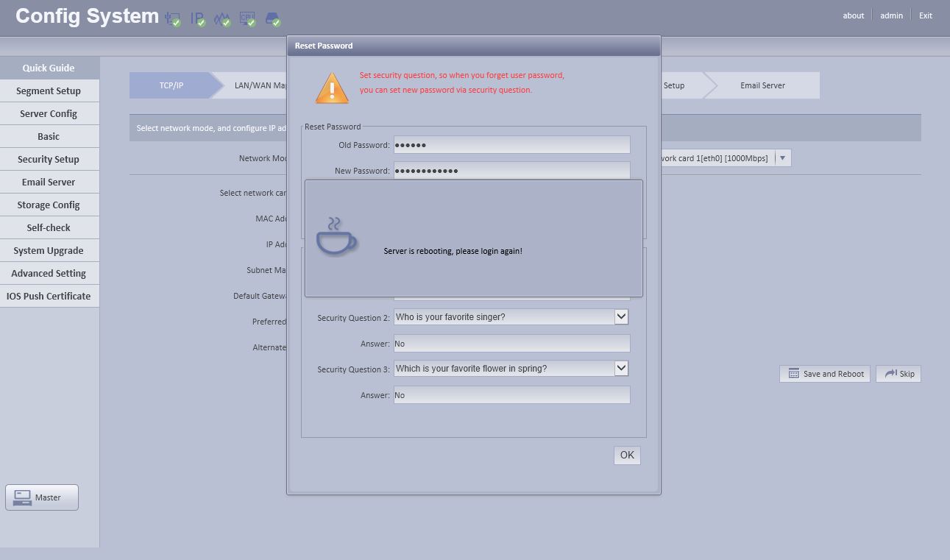Click the 'Set security question' warning text
The height and width of the screenshot is (560, 950).
(462, 82)
